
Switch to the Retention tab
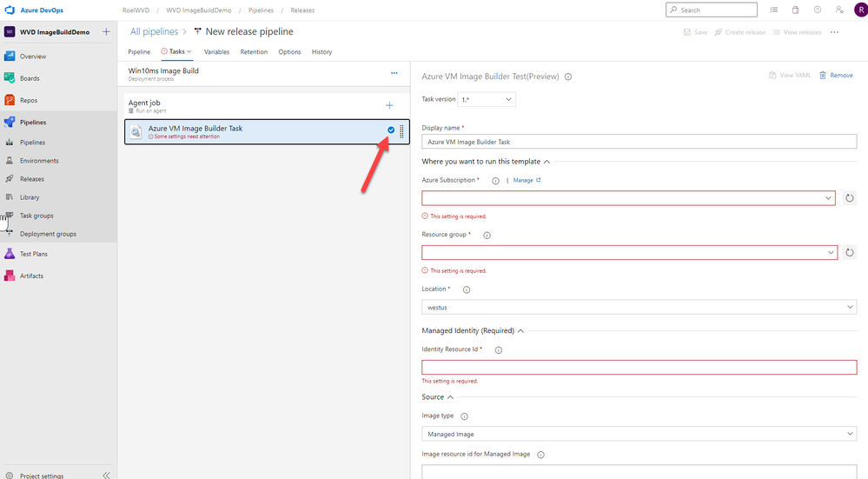pos(254,51)
